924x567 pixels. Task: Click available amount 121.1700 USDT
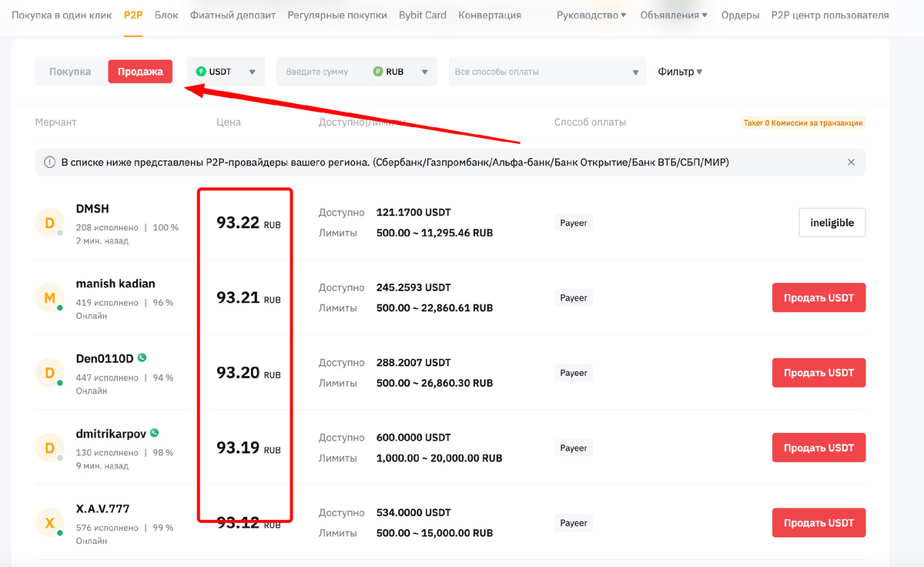[413, 212]
